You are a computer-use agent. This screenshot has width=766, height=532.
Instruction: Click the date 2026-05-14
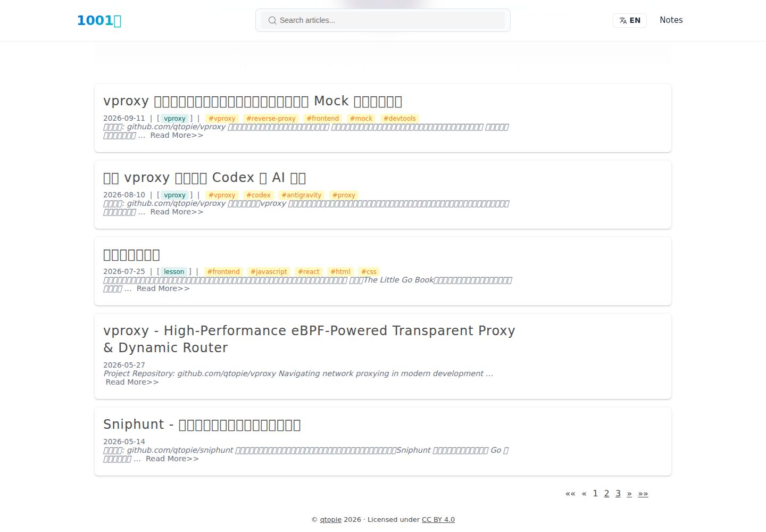pyautogui.click(x=124, y=442)
